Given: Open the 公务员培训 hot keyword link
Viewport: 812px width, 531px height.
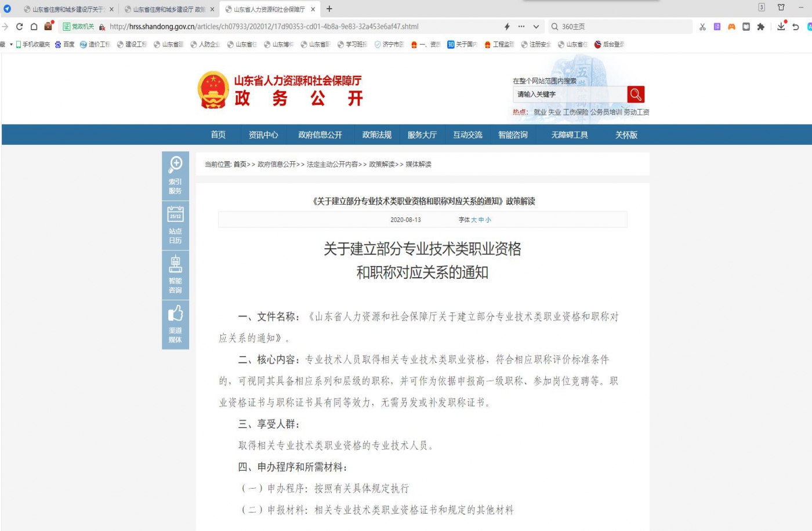Looking at the screenshot, I should click(x=606, y=112).
